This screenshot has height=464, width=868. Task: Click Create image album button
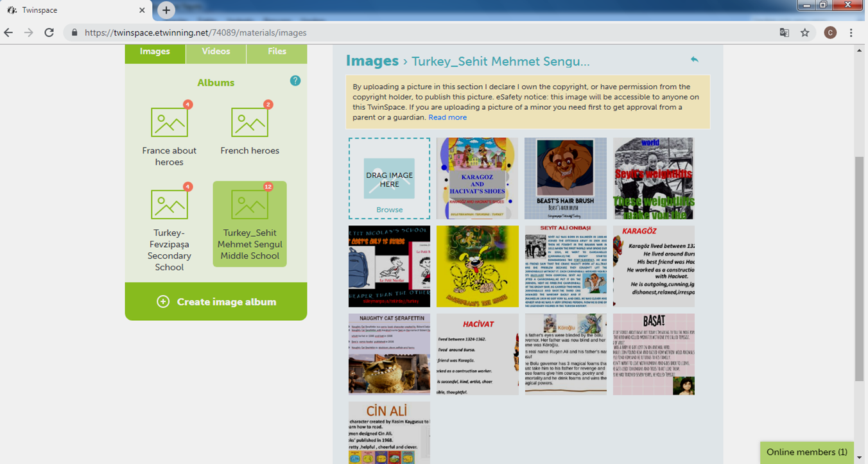coord(216,302)
